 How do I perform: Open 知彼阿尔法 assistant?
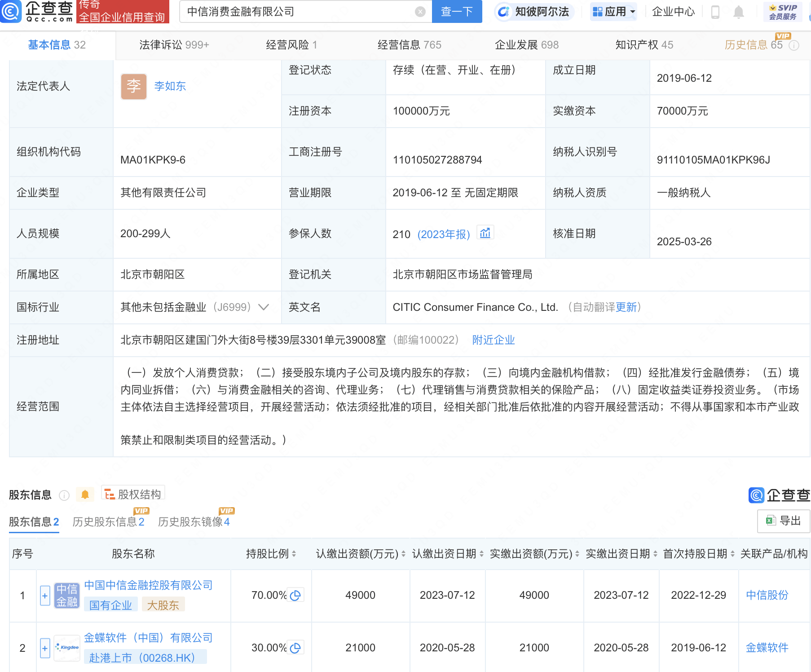(x=533, y=12)
